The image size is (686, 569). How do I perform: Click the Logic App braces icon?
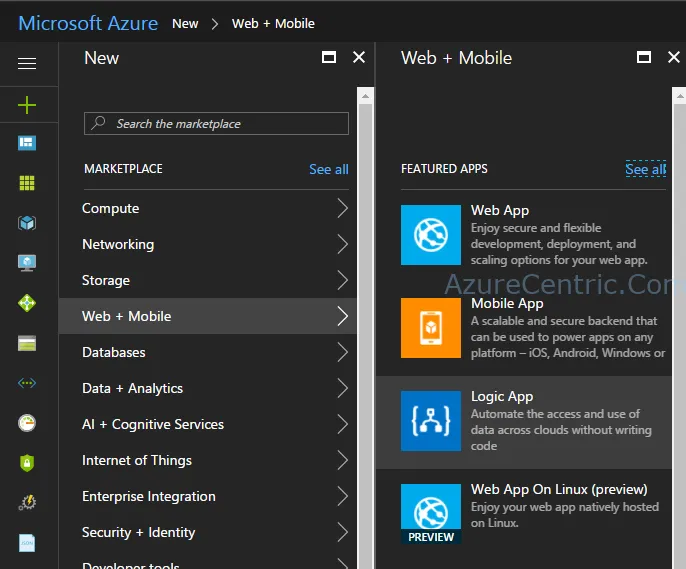(430, 421)
